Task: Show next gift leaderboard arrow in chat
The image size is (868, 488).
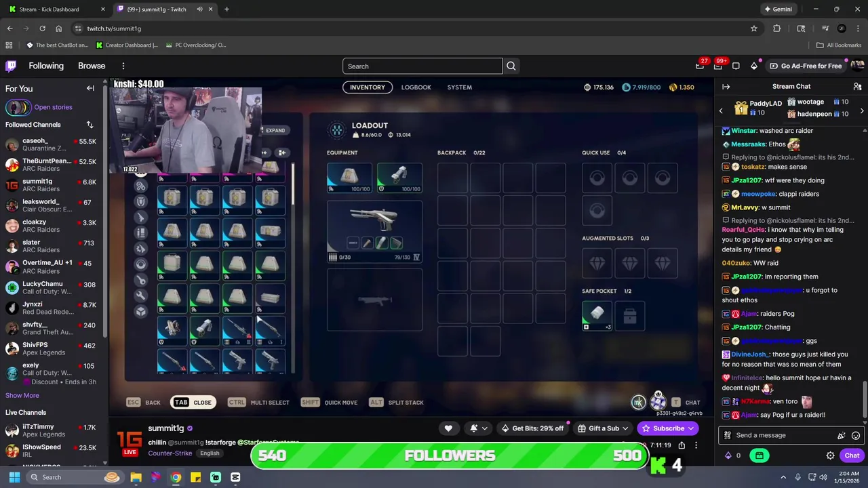Action: (x=862, y=111)
